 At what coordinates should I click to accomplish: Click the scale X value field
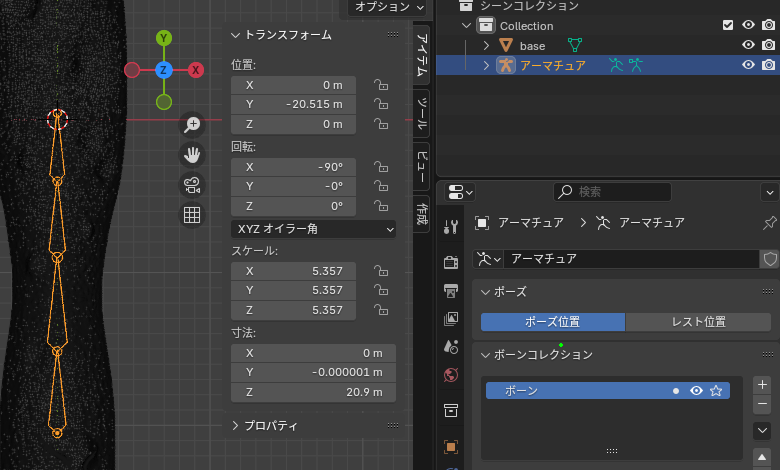point(294,271)
